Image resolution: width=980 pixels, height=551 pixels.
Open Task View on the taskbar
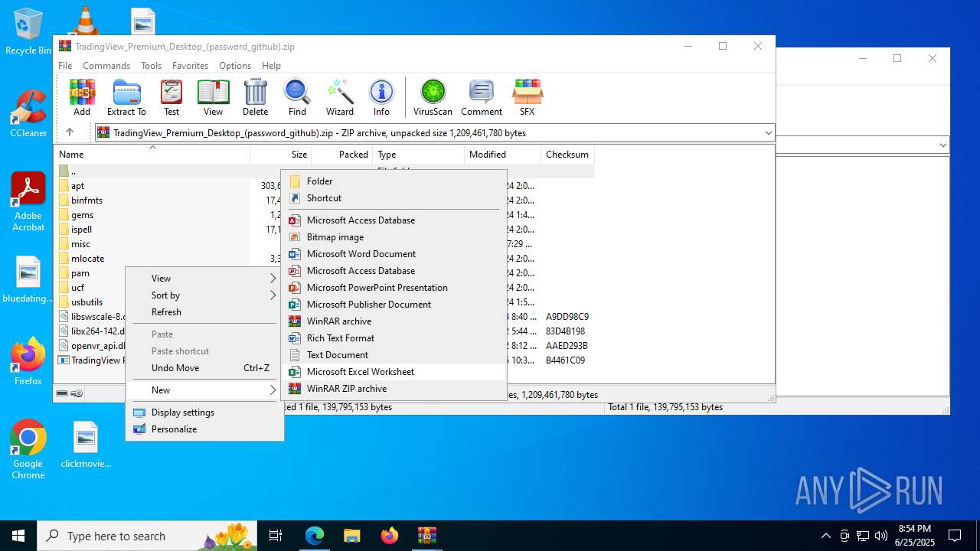(x=276, y=536)
